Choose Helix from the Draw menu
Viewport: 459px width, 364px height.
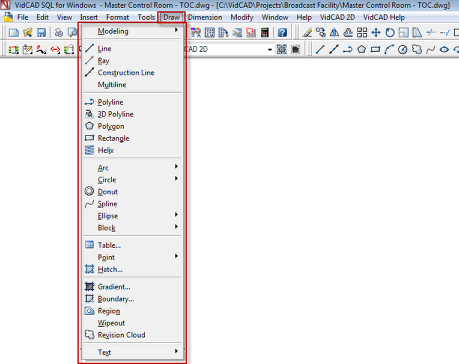tap(133, 150)
